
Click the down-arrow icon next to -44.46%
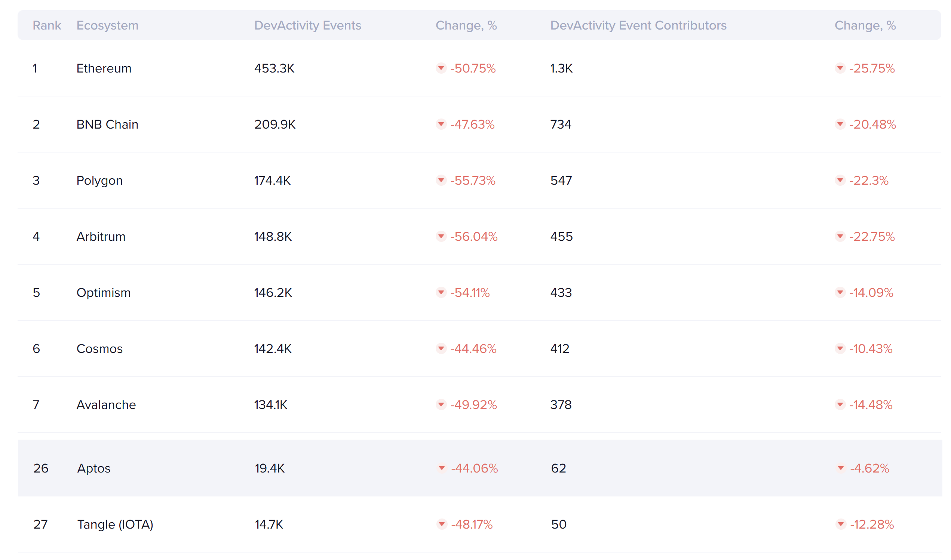pos(441,349)
